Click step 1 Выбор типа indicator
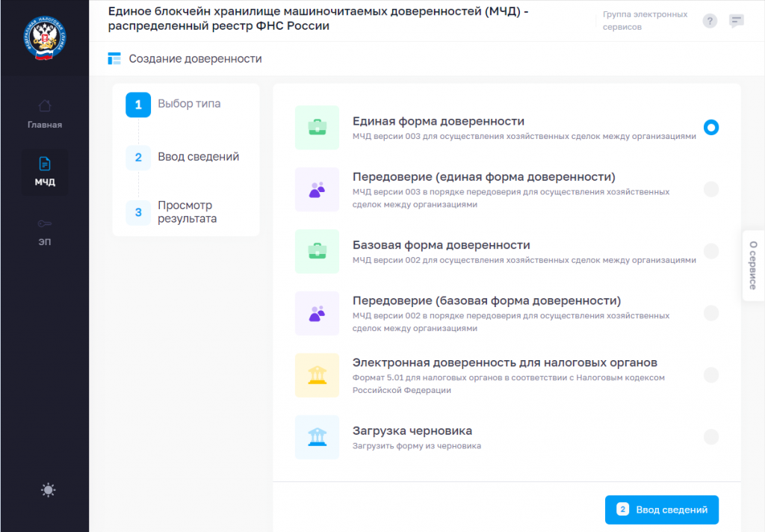This screenshot has width=765, height=532. click(x=138, y=104)
